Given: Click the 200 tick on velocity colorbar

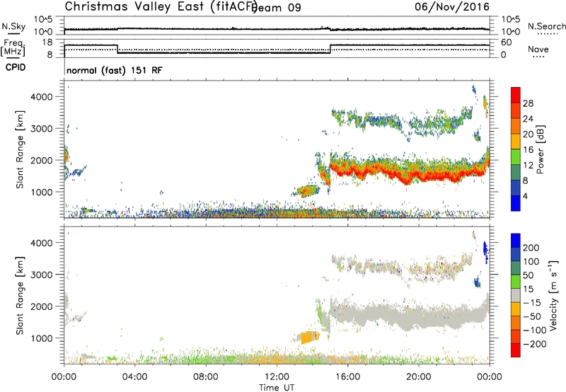Looking at the screenshot, I should (x=531, y=248).
